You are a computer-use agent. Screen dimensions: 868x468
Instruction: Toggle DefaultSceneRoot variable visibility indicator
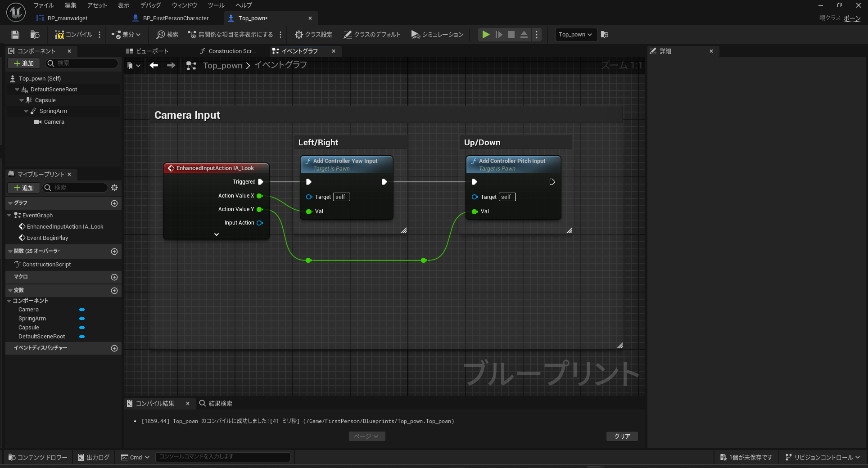coord(82,337)
